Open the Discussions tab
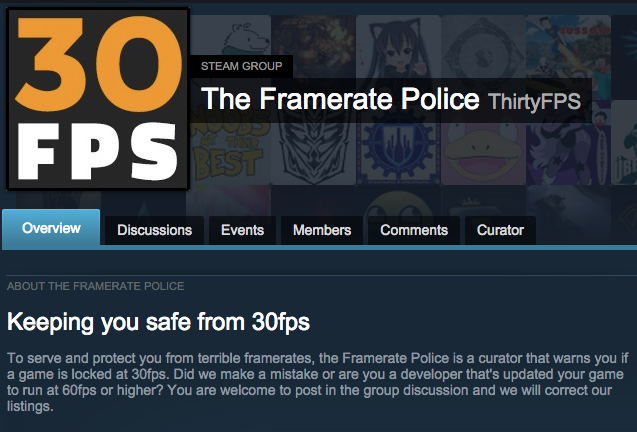Screen dimensions: 637x432 pyautogui.click(x=154, y=230)
